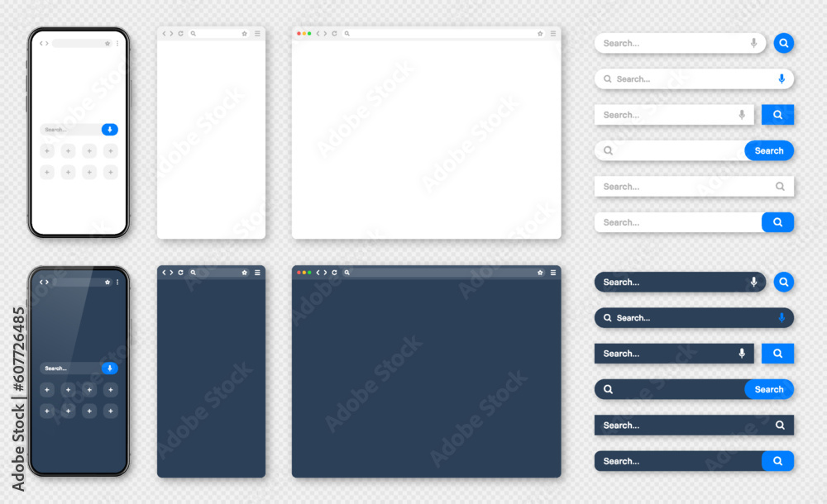Tap blue microphone button on dark phone
Image resolution: width=827 pixels, height=504 pixels.
coord(110,368)
